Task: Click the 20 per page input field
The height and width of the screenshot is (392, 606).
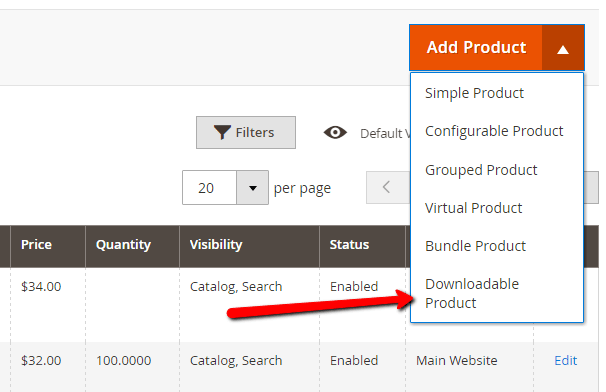Action: pyautogui.click(x=209, y=188)
